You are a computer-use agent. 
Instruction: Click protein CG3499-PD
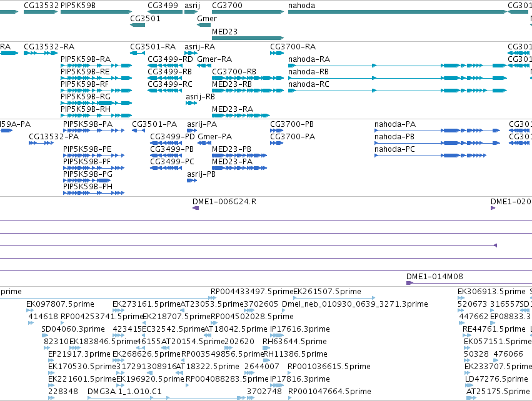point(173,137)
